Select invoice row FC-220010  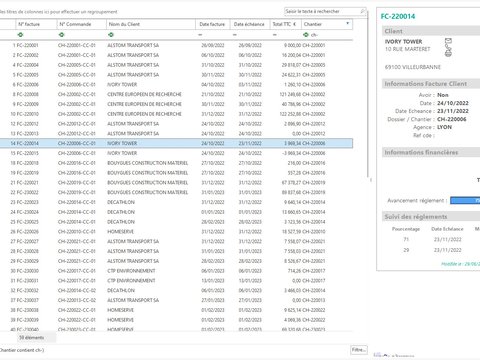pos(176,114)
